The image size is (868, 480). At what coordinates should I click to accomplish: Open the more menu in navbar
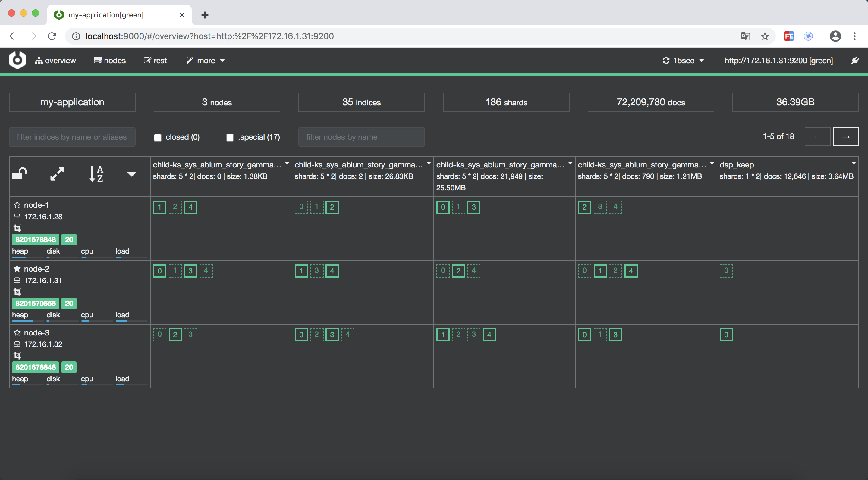click(x=206, y=61)
